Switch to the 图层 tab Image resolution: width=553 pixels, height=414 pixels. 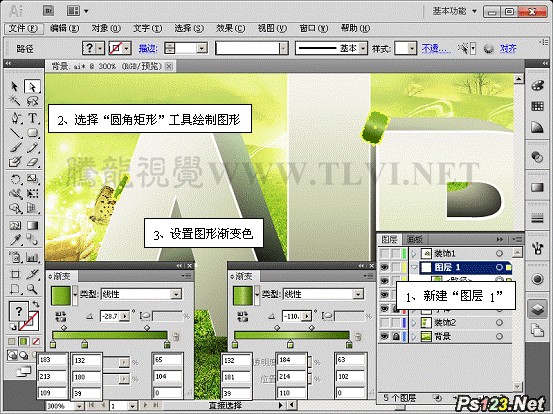click(x=390, y=240)
